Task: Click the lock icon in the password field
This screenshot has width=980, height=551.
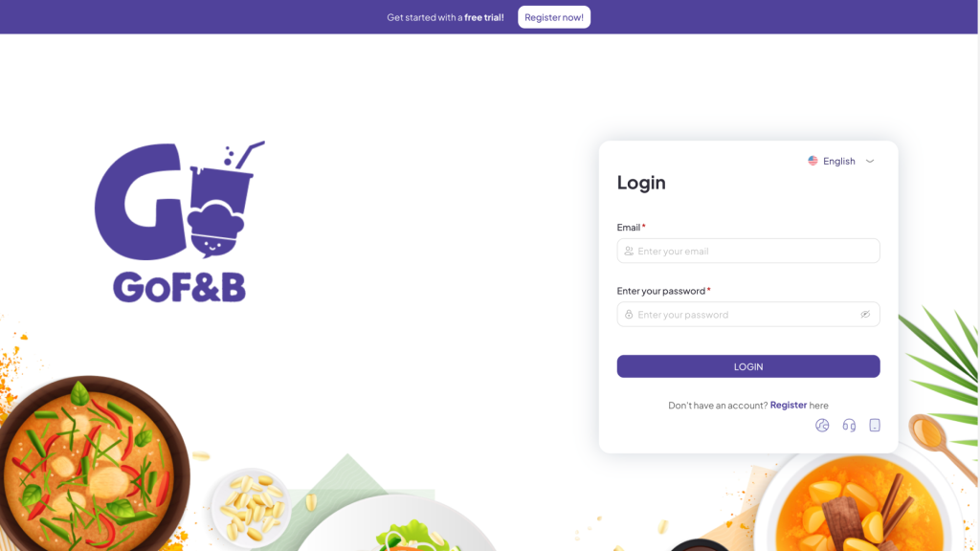Action: [629, 314]
